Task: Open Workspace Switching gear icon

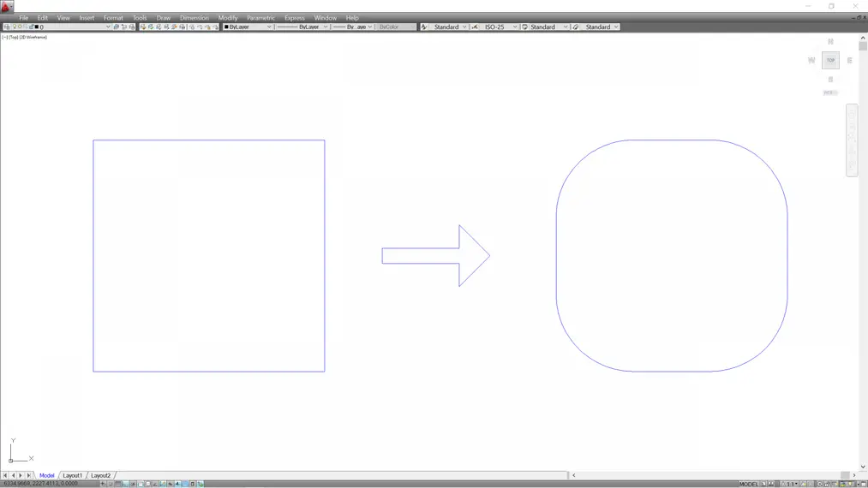Action: (x=820, y=484)
